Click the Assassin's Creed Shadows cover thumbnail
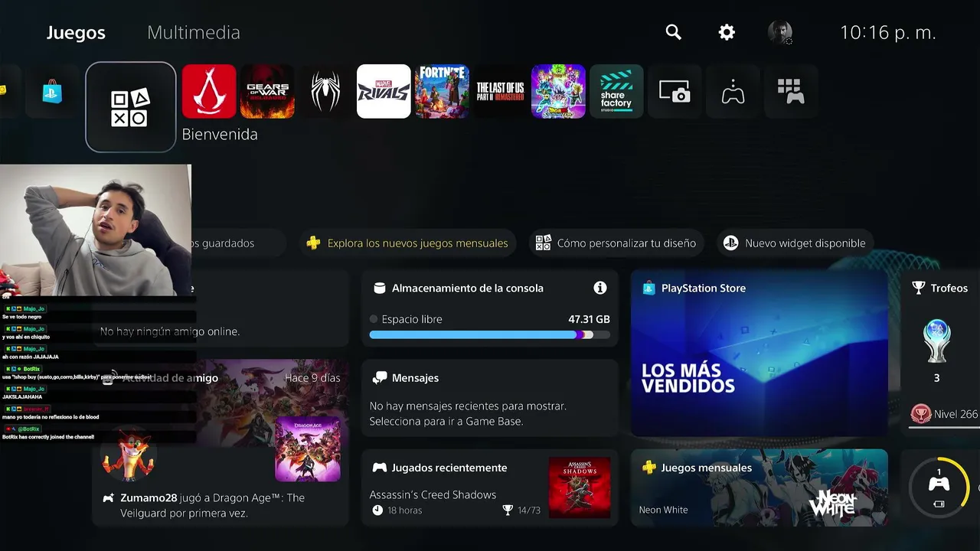The width and height of the screenshot is (980, 551). click(x=580, y=487)
